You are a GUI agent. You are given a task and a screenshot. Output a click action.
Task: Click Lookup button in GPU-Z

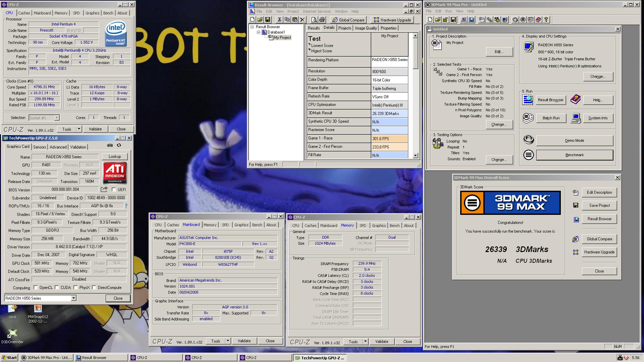pyautogui.click(x=115, y=157)
